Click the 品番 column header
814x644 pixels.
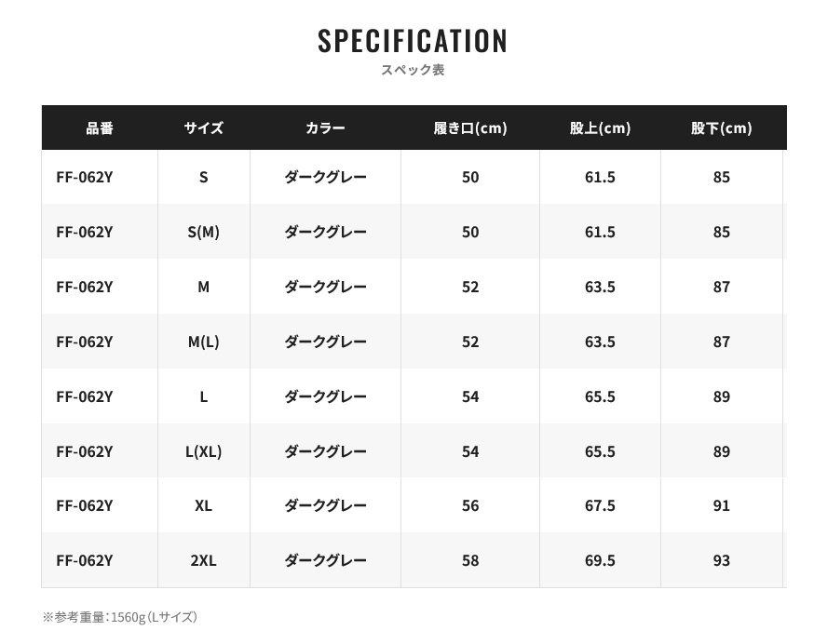tap(100, 127)
